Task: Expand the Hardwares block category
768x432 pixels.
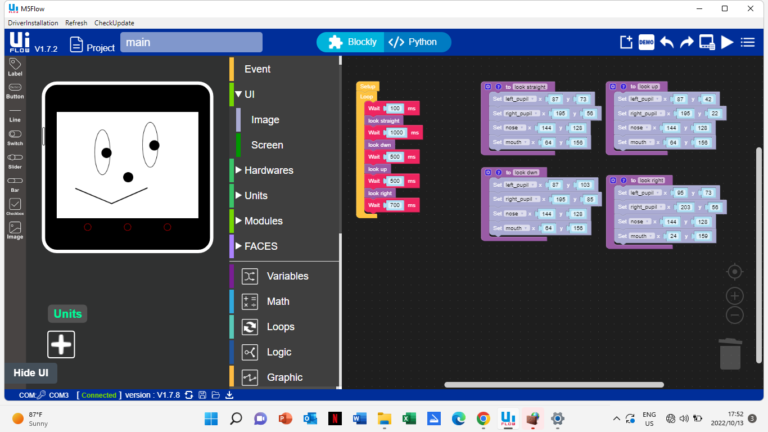Action: tap(268, 170)
